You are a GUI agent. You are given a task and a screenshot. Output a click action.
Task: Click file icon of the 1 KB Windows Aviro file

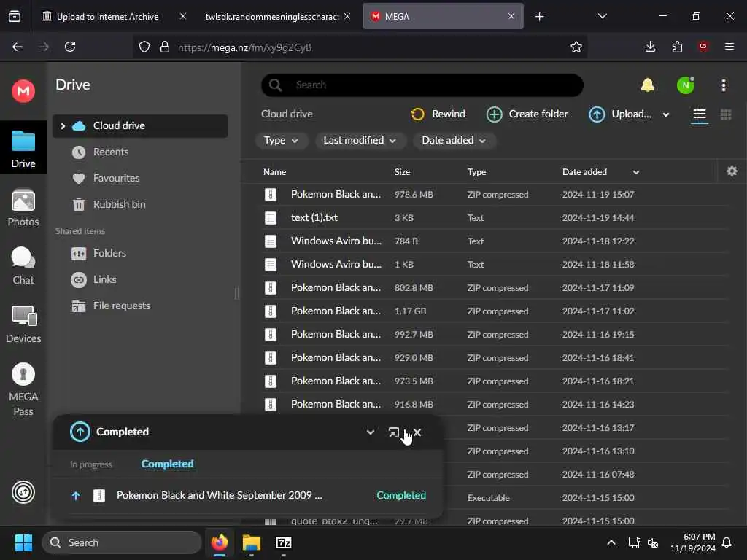coord(271,264)
